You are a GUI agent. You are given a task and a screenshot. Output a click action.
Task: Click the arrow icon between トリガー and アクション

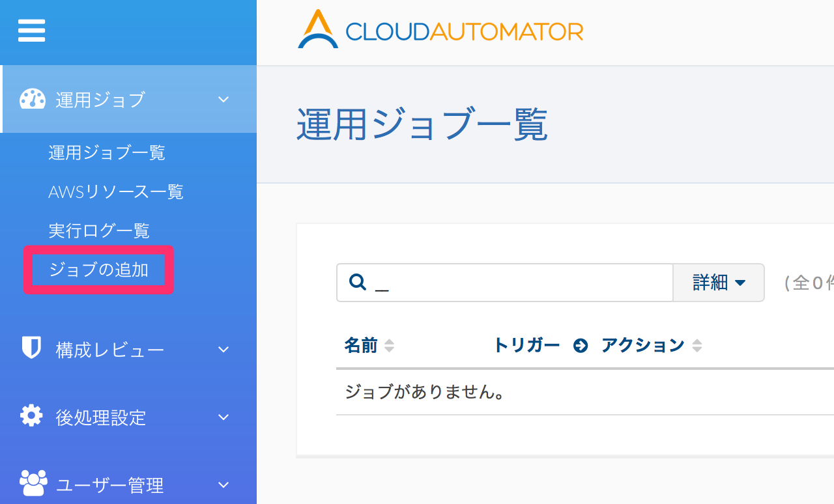pos(581,346)
